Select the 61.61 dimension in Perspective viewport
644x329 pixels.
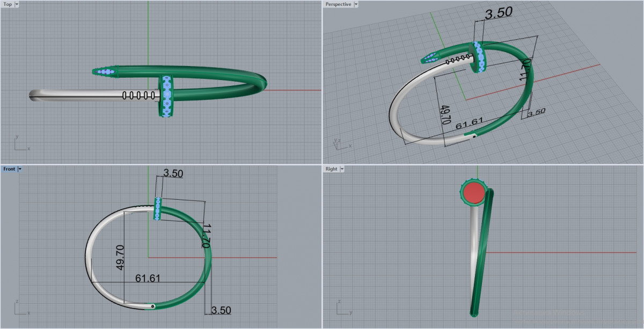(470, 123)
